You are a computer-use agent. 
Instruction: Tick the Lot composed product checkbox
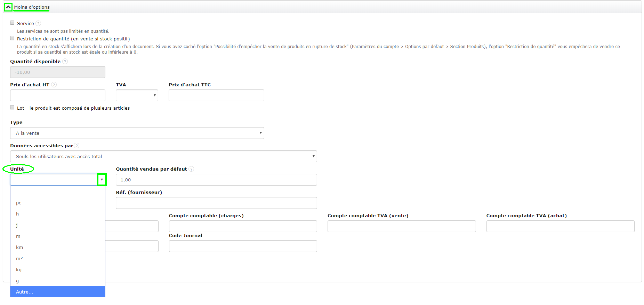(13, 108)
